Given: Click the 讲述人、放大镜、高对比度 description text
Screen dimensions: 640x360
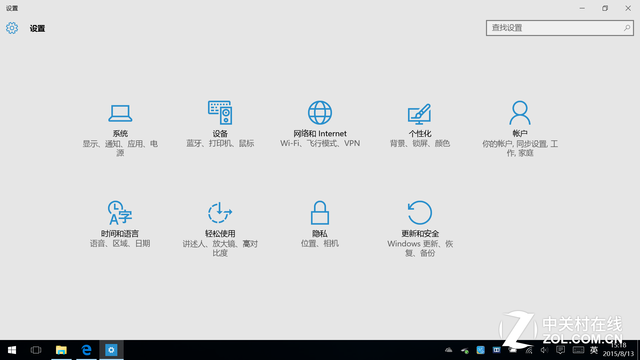Looking at the screenshot, I should point(220,248).
